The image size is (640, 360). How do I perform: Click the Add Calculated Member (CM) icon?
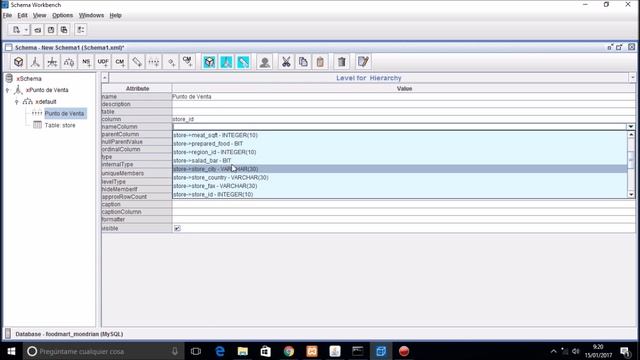(x=120, y=62)
